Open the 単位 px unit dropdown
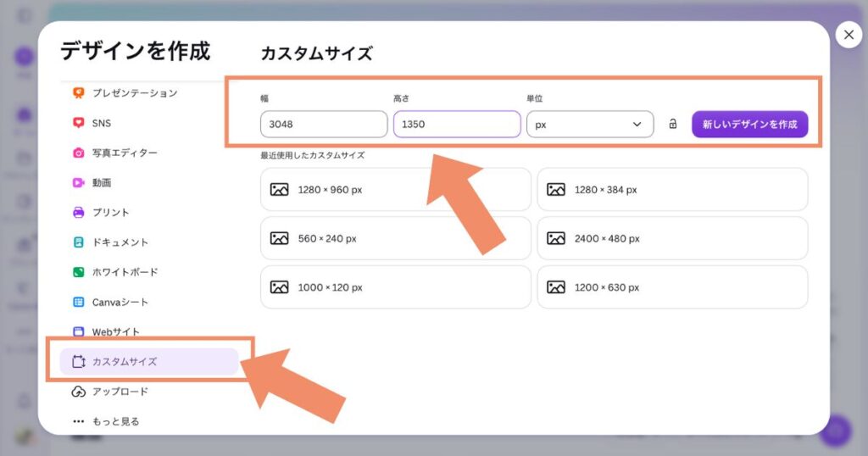This screenshot has width=868, height=456. [590, 125]
